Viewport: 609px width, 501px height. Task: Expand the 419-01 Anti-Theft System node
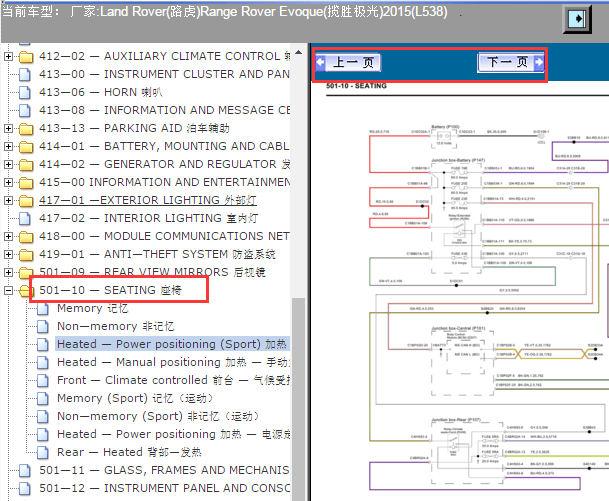pos(8,254)
